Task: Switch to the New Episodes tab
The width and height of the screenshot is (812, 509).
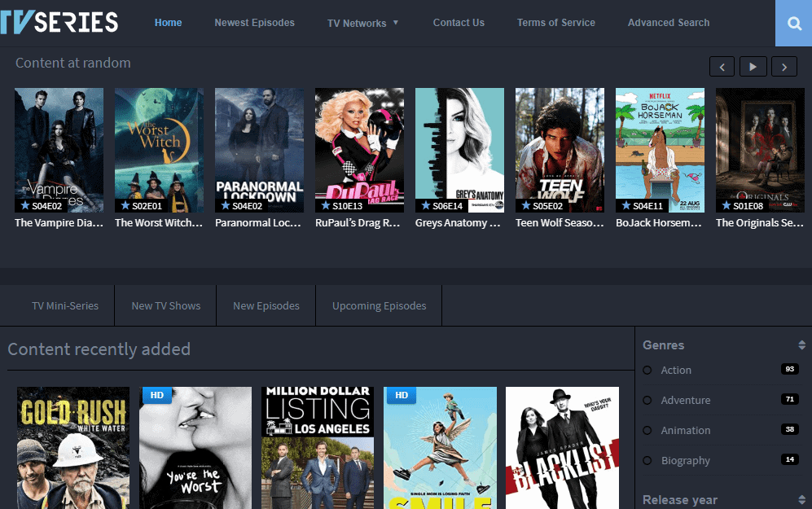Action: pyautogui.click(x=266, y=306)
